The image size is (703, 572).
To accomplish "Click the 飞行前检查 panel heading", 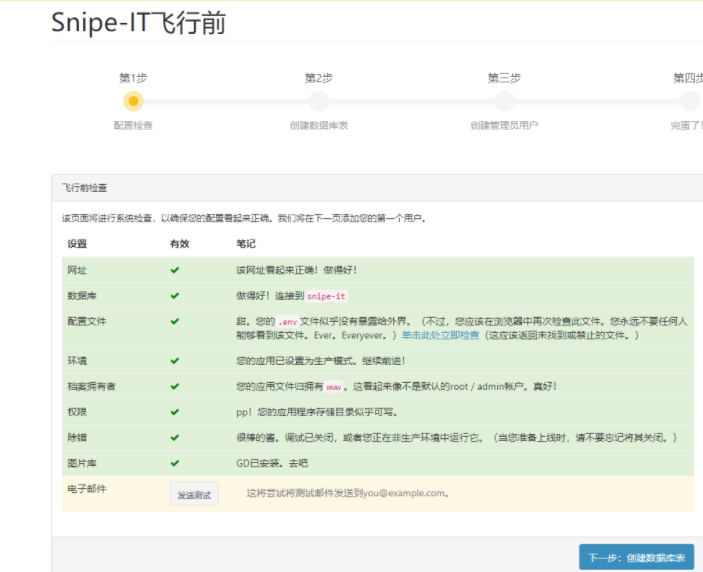I will 84,188.
